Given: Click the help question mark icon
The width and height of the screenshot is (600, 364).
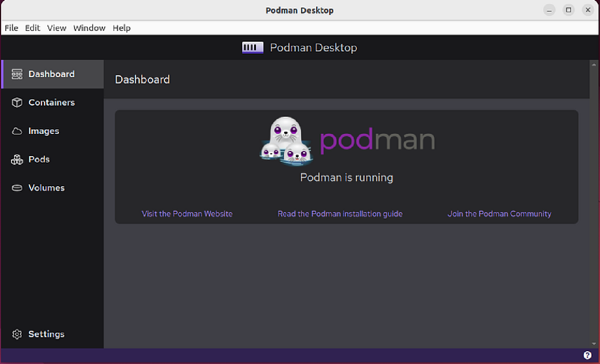Looking at the screenshot, I should tap(587, 354).
